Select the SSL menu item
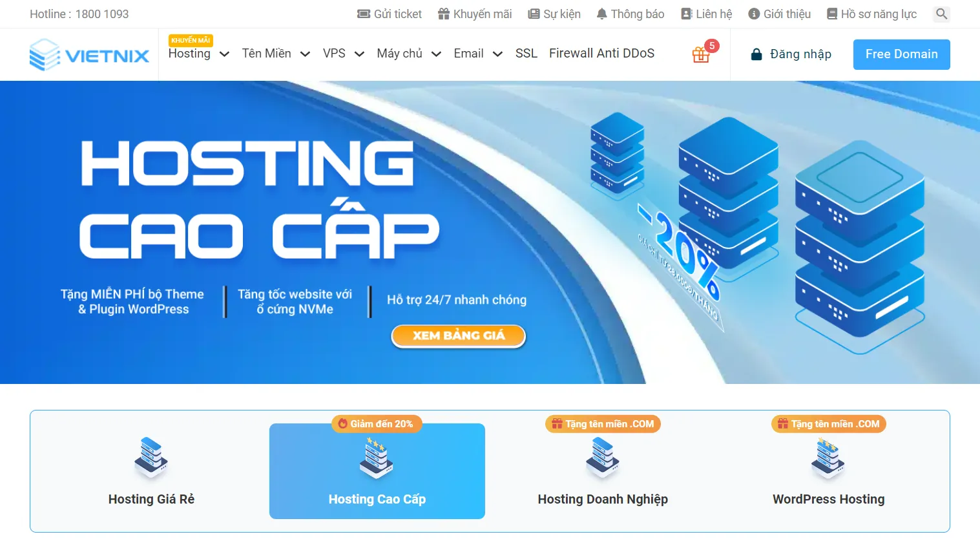 pos(526,54)
